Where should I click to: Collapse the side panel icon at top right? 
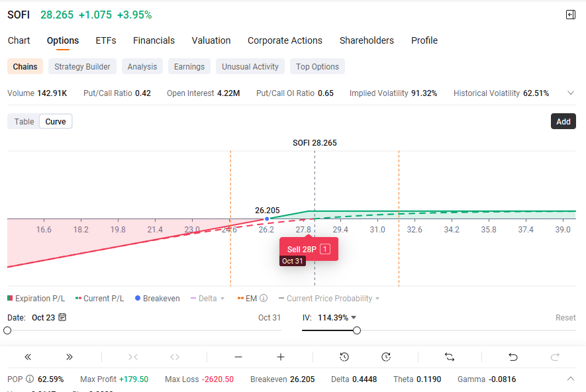(x=570, y=15)
